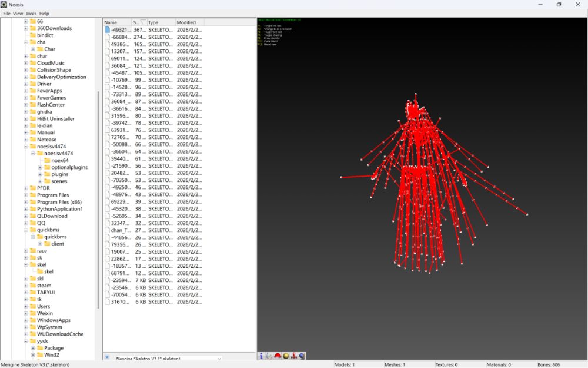Expand the optionalplugins folder
Viewport: 588px width, 368px height.
(x=40, y=167)
